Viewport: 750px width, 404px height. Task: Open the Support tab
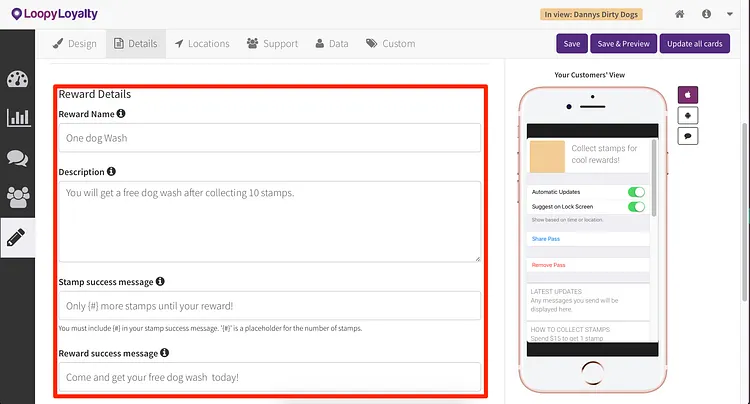272,44
